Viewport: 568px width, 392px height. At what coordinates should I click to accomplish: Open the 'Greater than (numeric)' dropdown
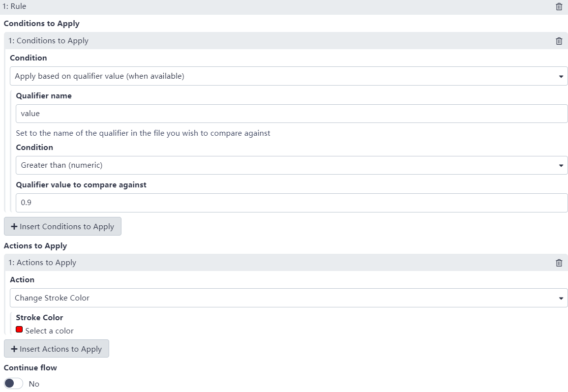(292, 165)
